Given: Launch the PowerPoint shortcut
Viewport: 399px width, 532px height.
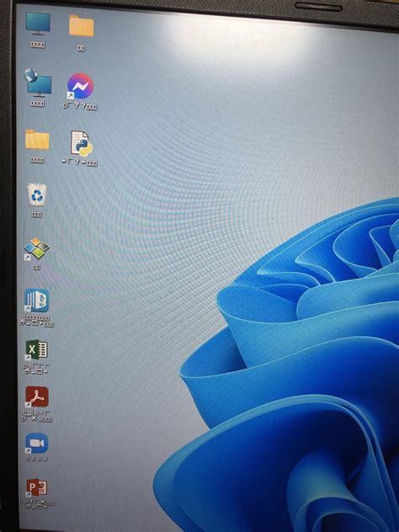Looking at the screenshot, I should 37,488.
